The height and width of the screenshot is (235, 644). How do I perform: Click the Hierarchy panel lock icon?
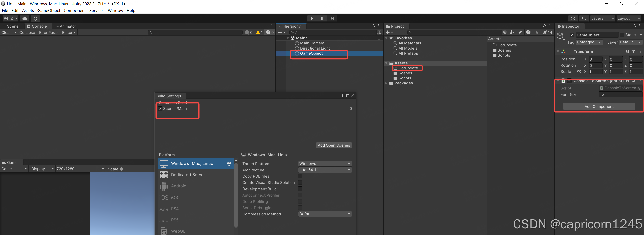[x=373, y=26]
